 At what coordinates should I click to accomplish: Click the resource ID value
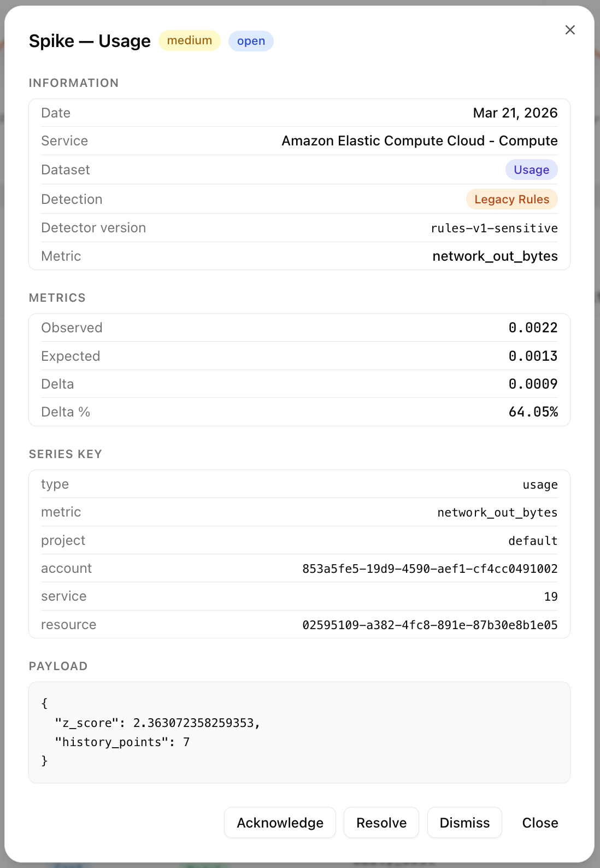pos(430,625)
